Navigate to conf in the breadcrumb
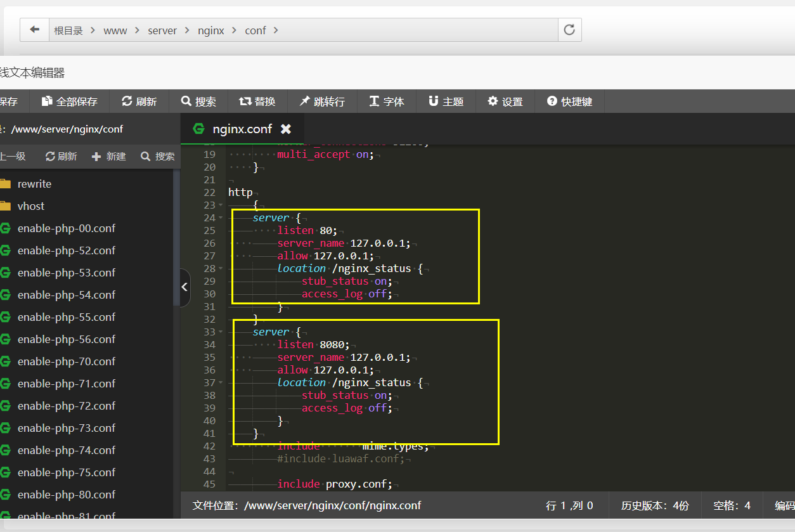This screenshot has height=532, width=795. pos(255,30)
